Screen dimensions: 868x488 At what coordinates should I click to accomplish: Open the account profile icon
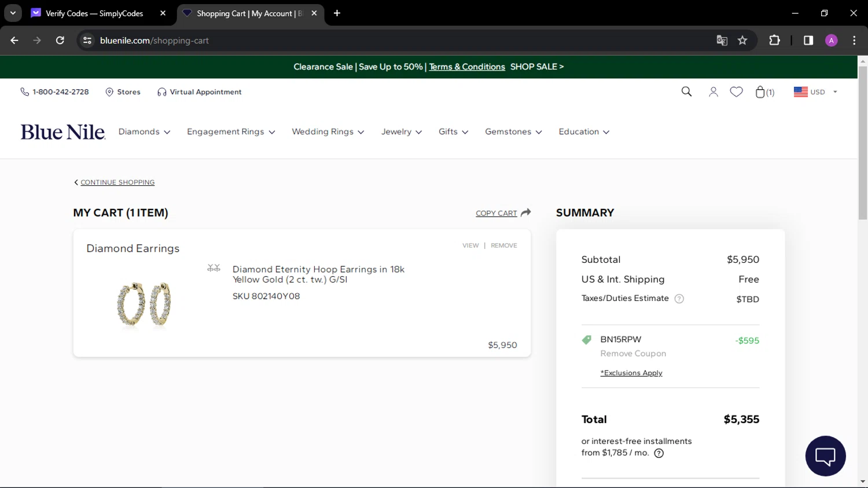point(713,92)
